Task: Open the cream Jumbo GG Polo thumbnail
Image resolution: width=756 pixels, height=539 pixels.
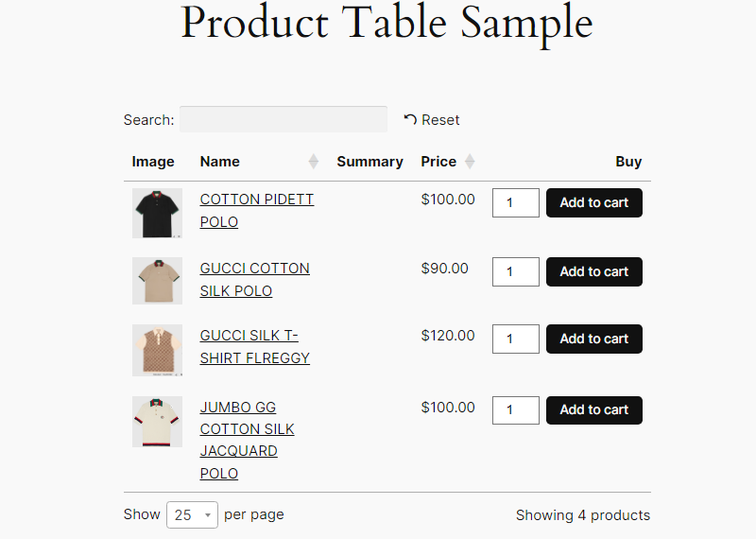Action: click(x=157, y=422)
